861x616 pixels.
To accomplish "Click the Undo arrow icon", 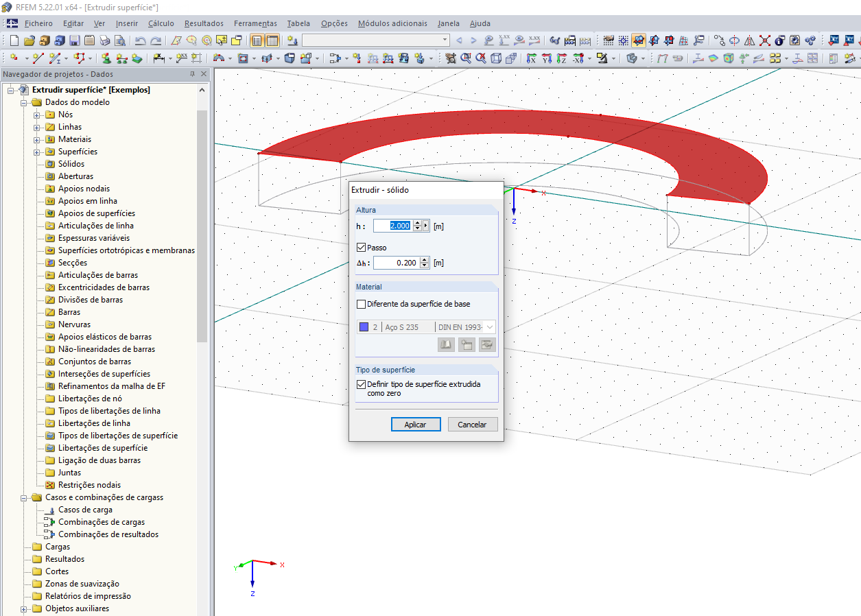I will coord(140,40).
